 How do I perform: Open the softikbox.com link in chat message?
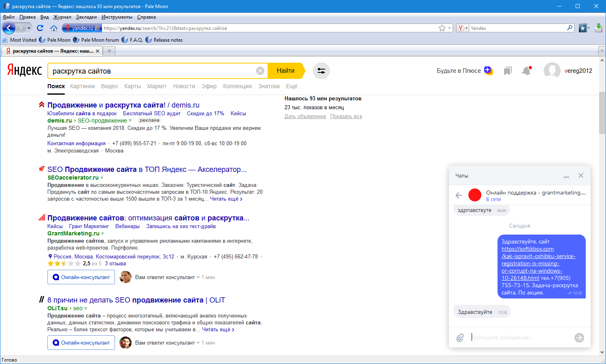coord(538,263)
